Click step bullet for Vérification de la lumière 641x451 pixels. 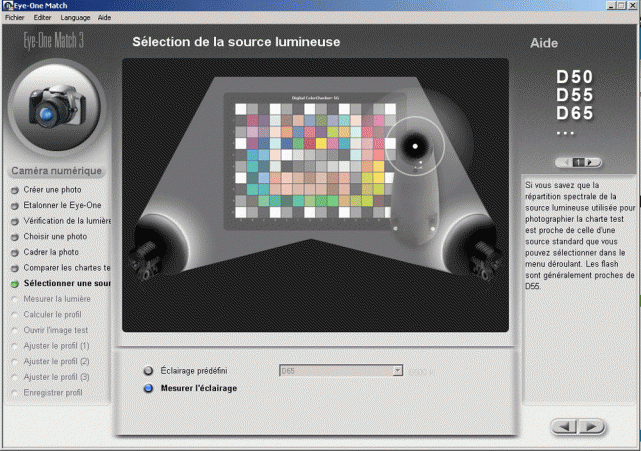click(15, 221)
